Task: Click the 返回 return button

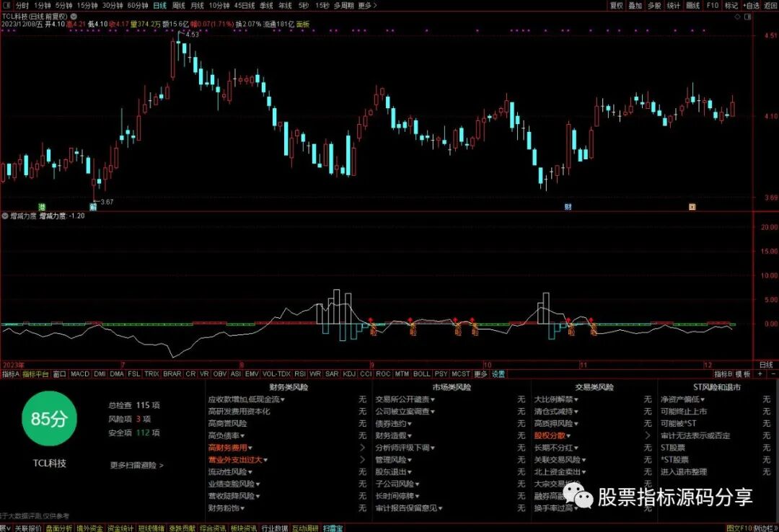Action: [770, 6]
